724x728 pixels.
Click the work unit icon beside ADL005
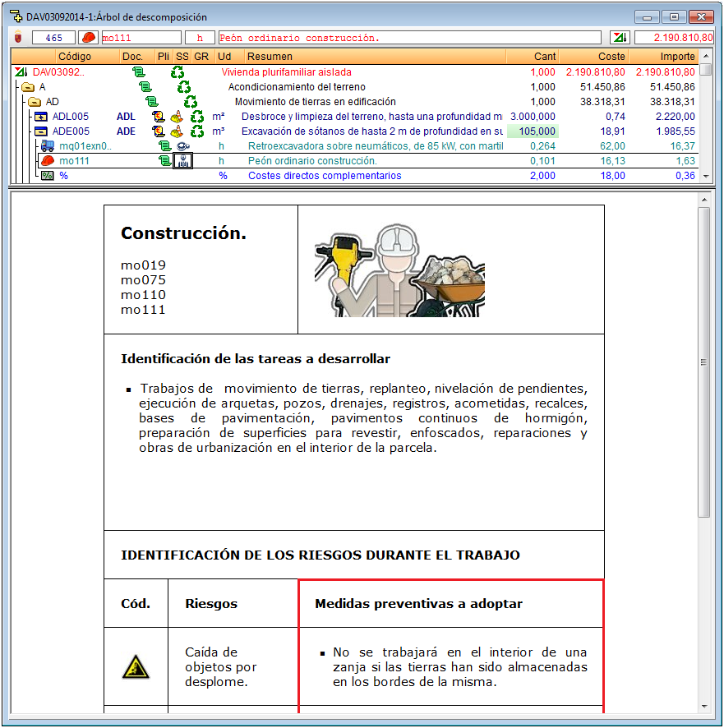click(41, 117)
